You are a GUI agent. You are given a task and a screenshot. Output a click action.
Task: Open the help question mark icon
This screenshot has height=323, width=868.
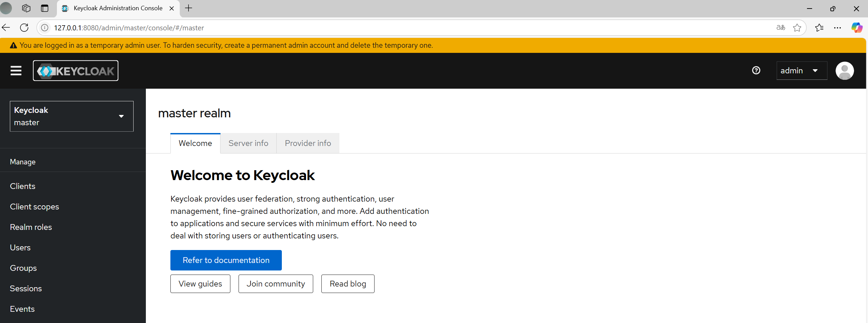pyautogui.click(x=756, y=70)
